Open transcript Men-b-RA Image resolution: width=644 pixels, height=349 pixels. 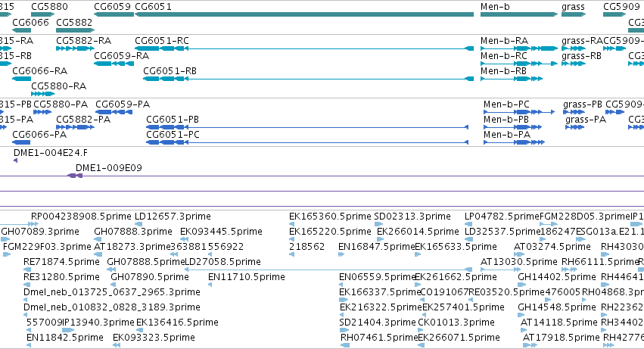pos(504,41)
